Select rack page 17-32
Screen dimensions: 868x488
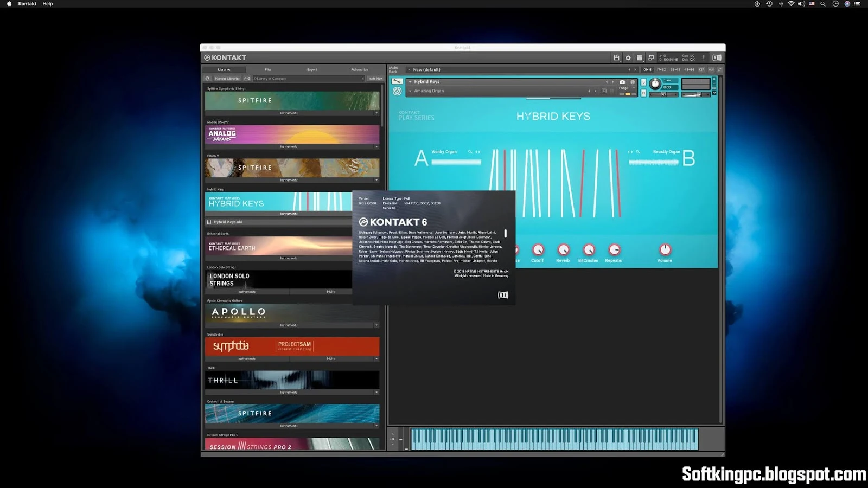click(661, 69)
